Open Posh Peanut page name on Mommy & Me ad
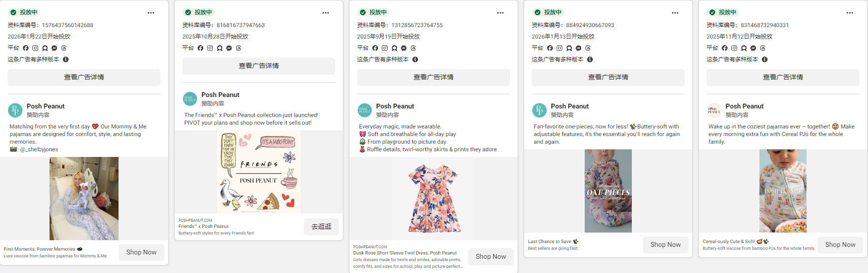The image size is (868, 273). tap(46, 106)
